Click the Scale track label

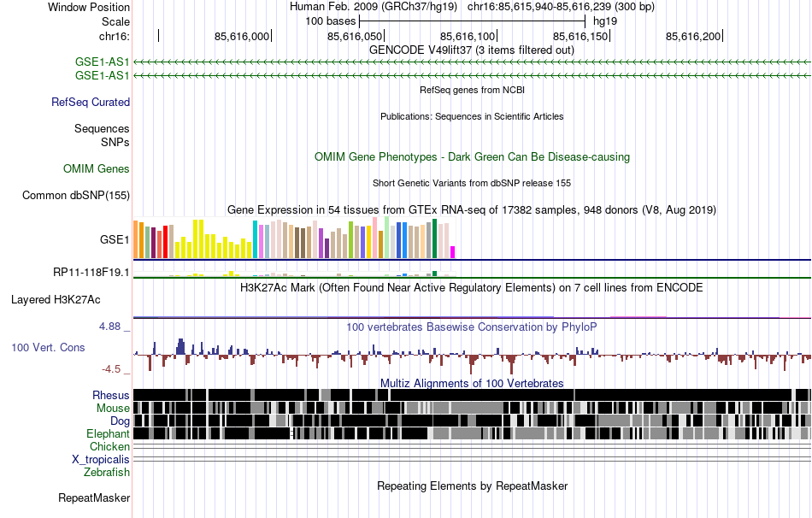click(115, 21)
